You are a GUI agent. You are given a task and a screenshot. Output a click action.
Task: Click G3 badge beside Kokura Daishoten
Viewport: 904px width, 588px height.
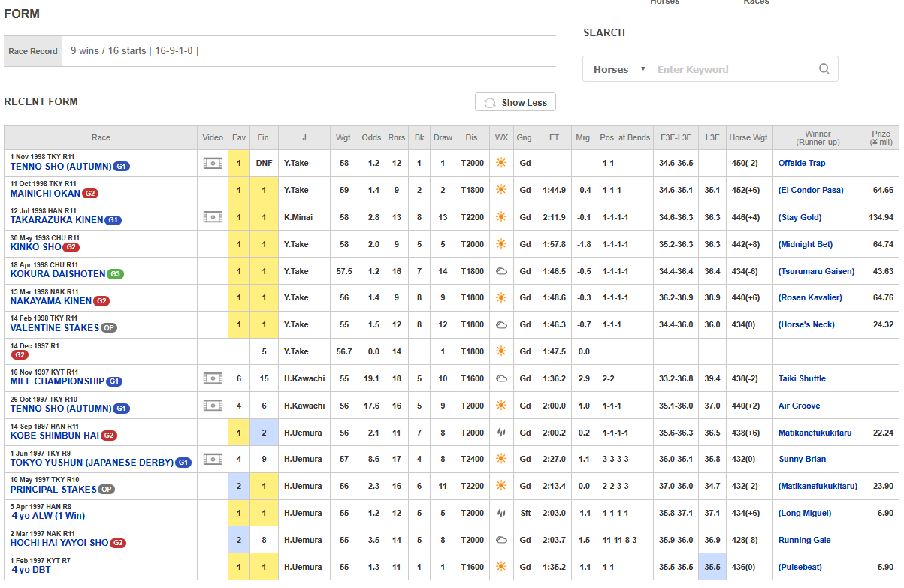coord(115,274)
